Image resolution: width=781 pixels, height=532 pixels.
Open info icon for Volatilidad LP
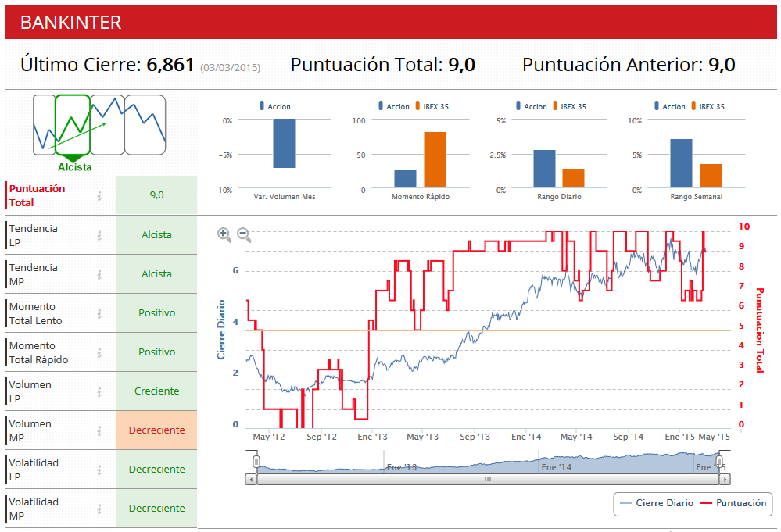(99, 470)
